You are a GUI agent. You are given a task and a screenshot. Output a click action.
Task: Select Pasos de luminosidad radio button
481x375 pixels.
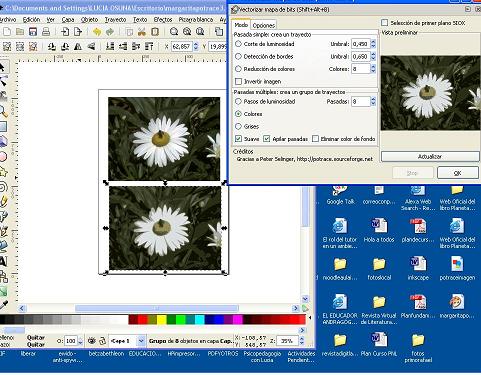tap(238, 101)
